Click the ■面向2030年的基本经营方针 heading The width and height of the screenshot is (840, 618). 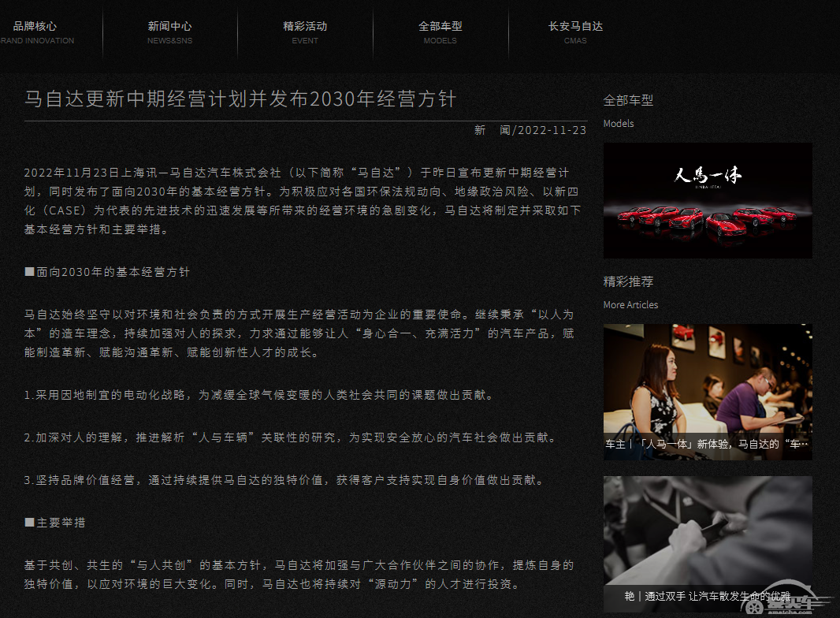tap(107, 272)
